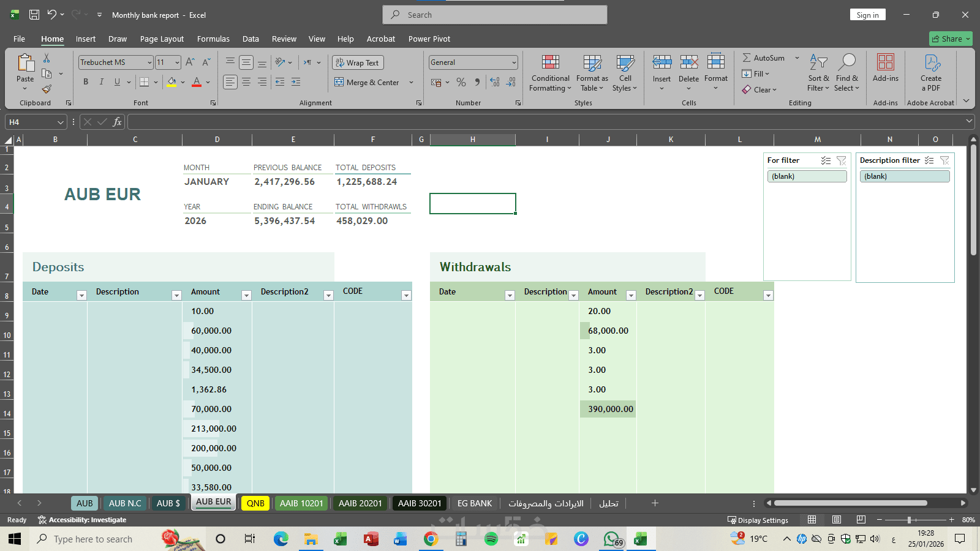This screenshot has height=551, width=980.
Task: Click the Search box in title bar
Action: 495,15
